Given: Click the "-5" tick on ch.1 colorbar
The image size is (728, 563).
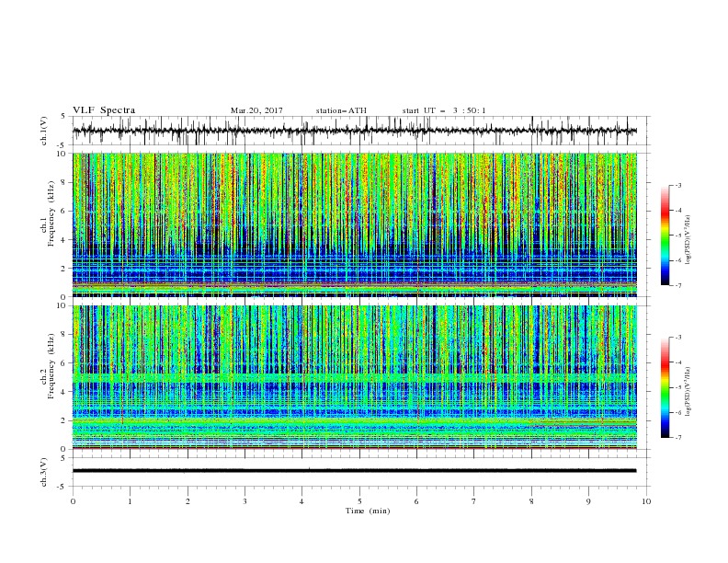Looking at the screenshot, I should tap(678, 236).
